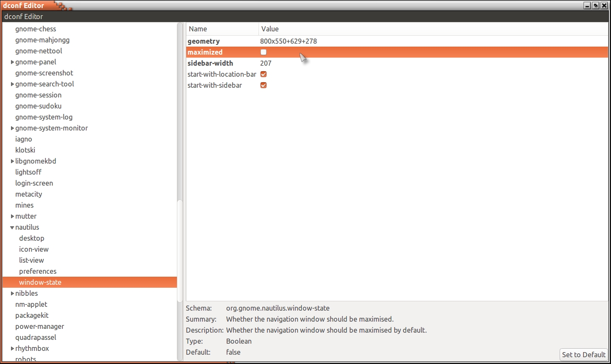
Task: Expand the nibbles tree node
Action: (x=12, y=294)
